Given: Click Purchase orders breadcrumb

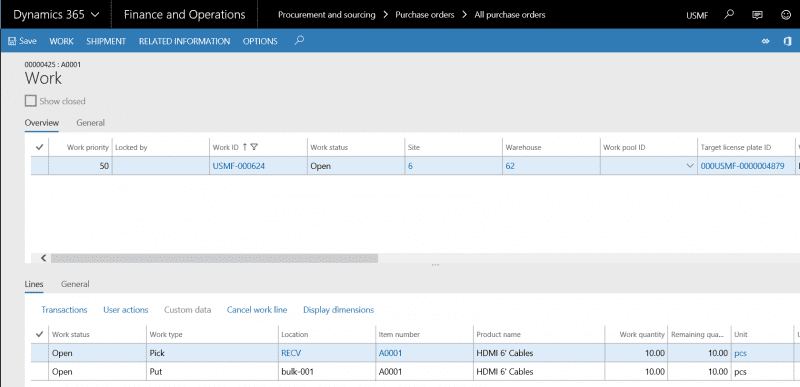Looking at the screenshot, I should pos(424,15).
